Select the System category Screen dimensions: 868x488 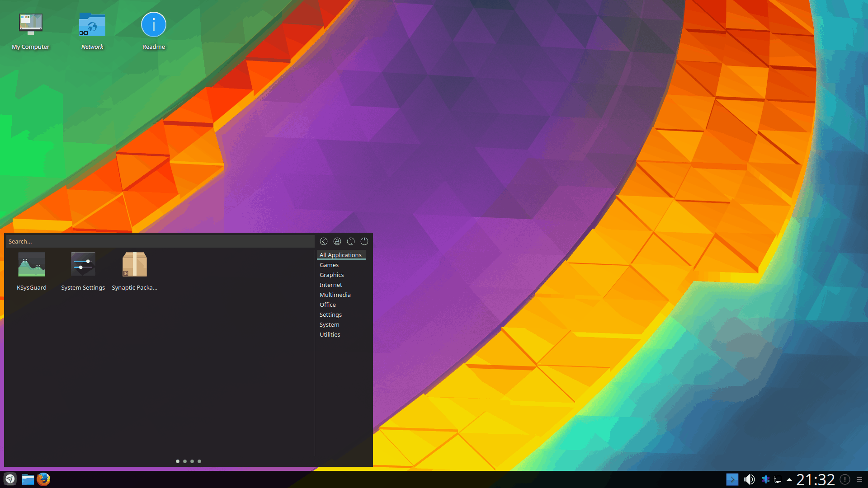pos(330,324)
